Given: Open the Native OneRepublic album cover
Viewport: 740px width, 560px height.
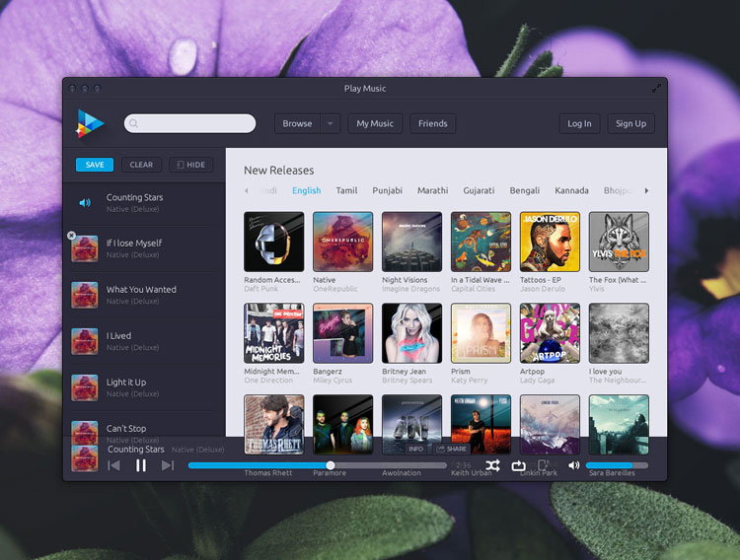Looking at the screenshot, I should [342, 242].
